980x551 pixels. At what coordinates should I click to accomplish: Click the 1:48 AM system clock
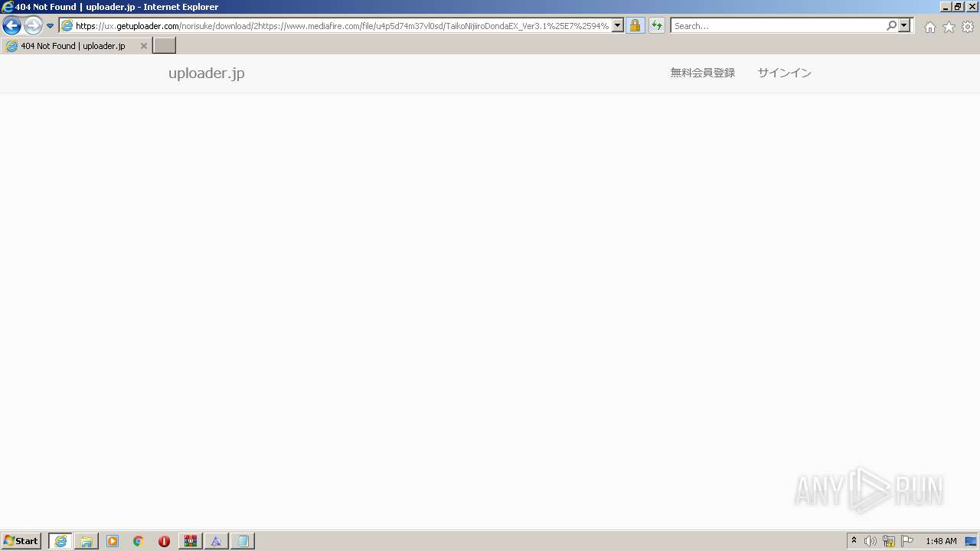[941, 541]
